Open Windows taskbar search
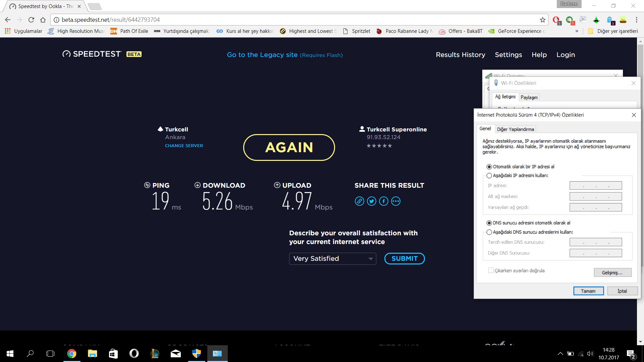Viewport: 644px width, 362px height. coord(30,353)
